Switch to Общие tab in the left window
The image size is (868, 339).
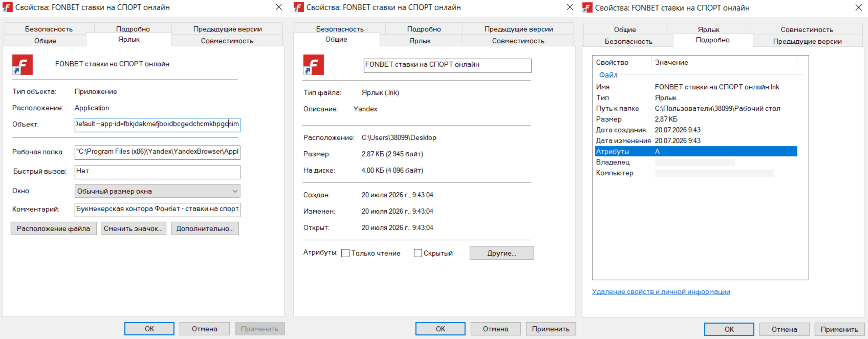click(45, 41)
